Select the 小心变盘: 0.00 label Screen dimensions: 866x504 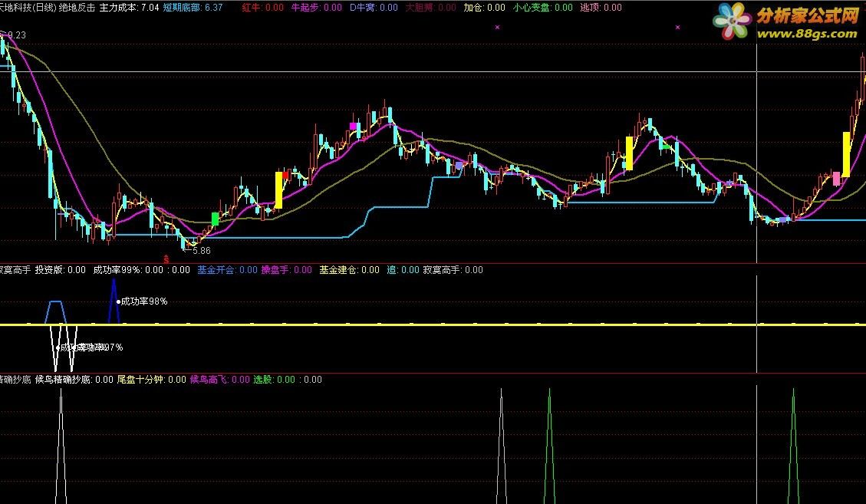click(543, 8)
